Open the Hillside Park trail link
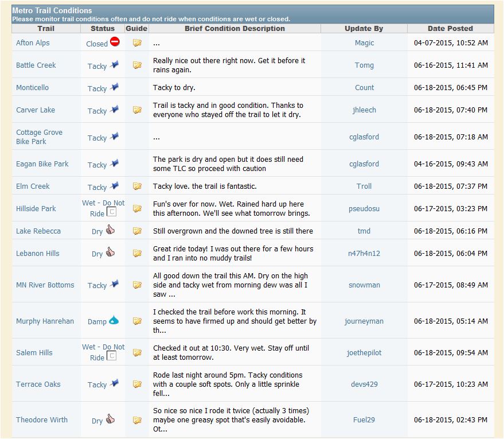 (x=36, y=209)
